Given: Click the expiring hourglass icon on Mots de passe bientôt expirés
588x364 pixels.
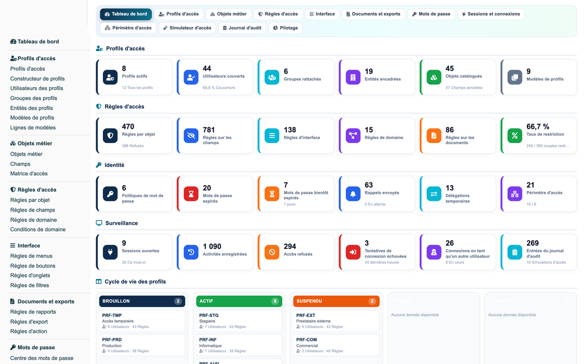Looking at the screenshot, I should [x=272, y=194].
